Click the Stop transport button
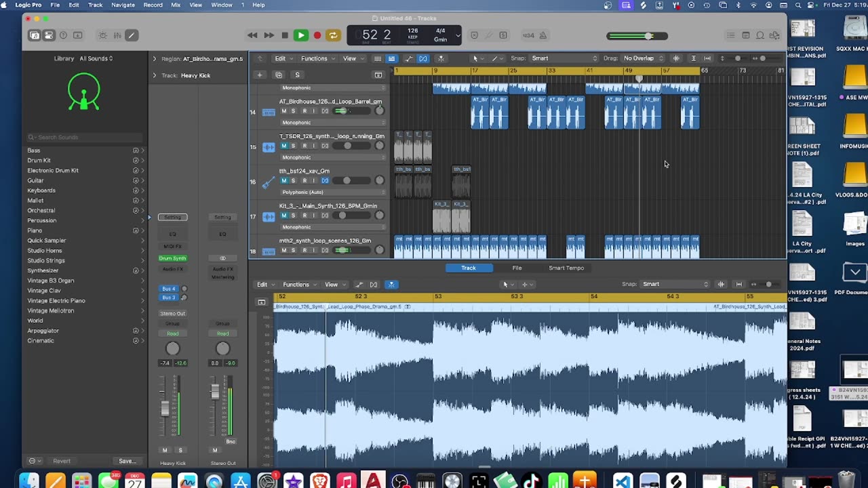The height and width of the screenshot is (488, 868). pos(285,35)
